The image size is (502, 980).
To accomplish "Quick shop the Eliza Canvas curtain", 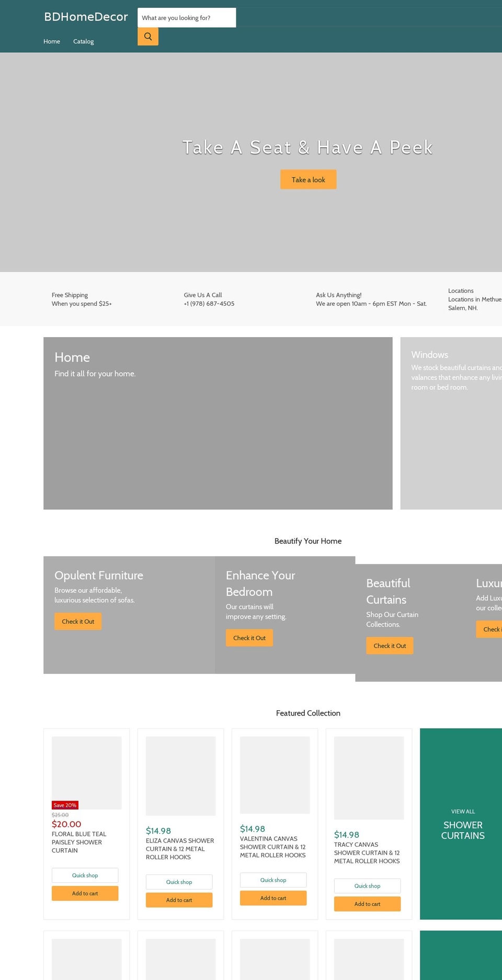I will [179, 882].
